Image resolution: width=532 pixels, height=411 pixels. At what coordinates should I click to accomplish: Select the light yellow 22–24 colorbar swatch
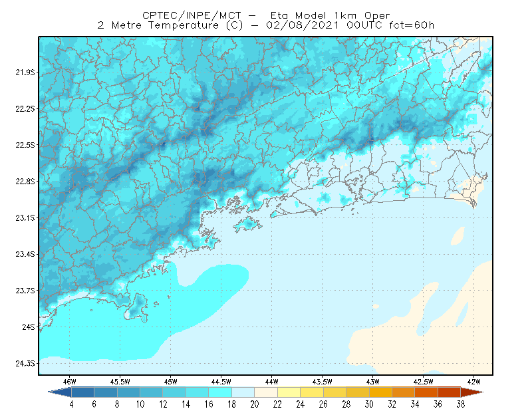289,392
